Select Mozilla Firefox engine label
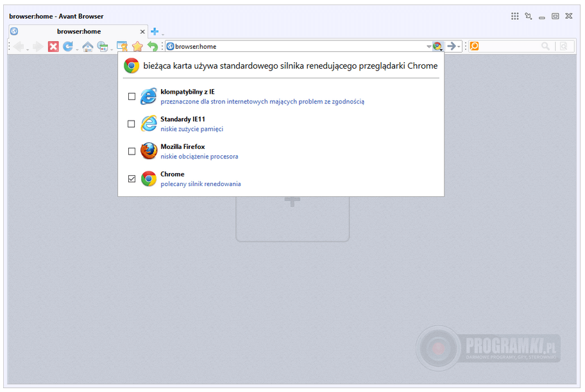This screenshot has width=585, height=392. tap(183, 147)
